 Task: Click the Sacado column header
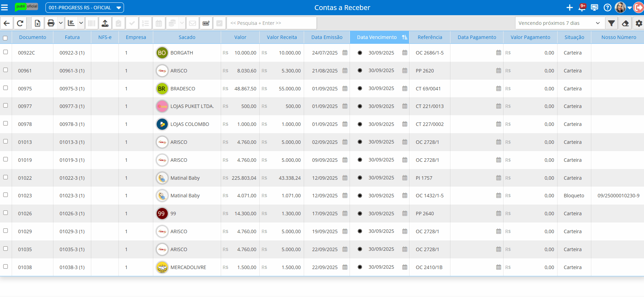187,37
